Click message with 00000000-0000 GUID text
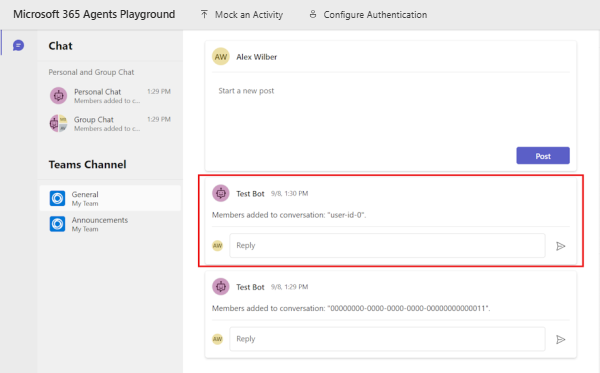The width and height of the screenshot is (600, 373). click(351, 308)
